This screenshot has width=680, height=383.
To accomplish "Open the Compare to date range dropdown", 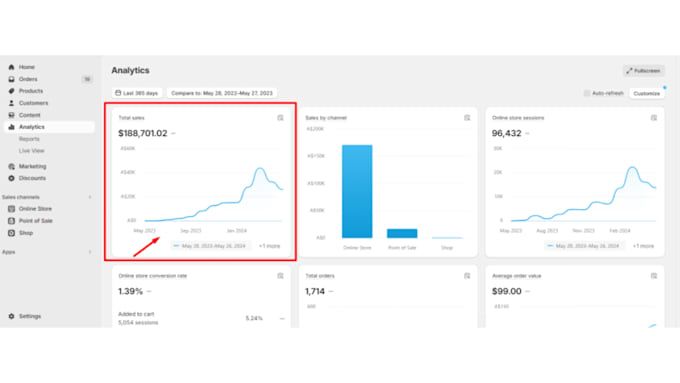I will (x=222, y=93).
